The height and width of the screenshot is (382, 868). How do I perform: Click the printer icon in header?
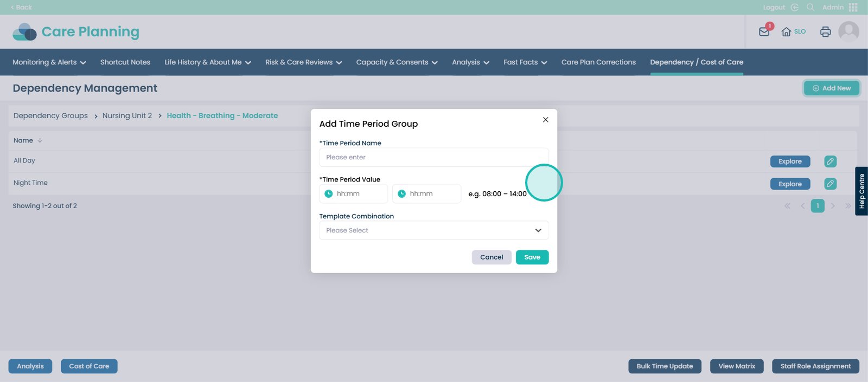tap(825, 32)
